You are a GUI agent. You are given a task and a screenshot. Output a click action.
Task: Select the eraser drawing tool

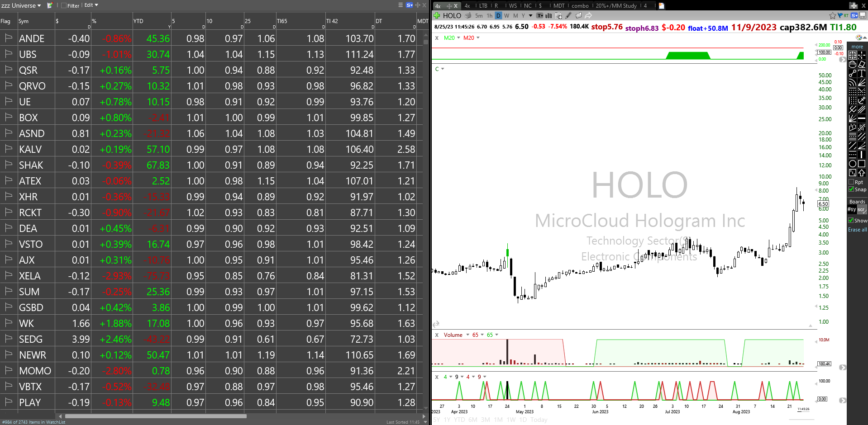(862, 64)
